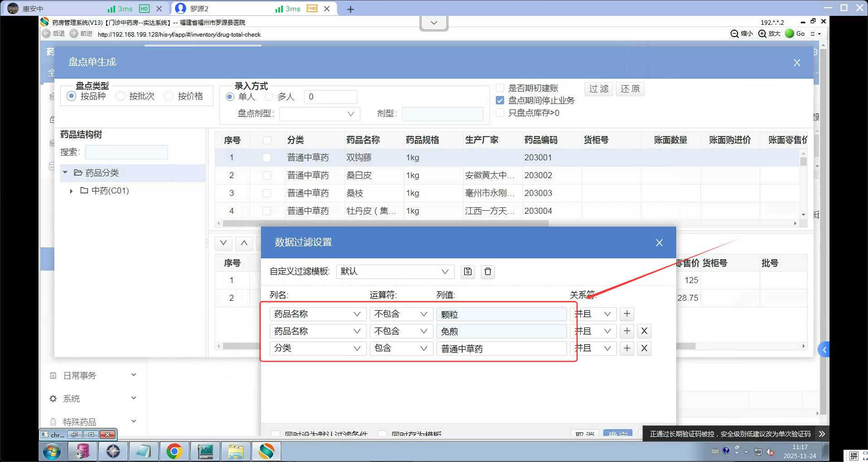Viewport: 868px width, 462px height.
Task: Check the 是否期初建账 option
Action: click(x=500, y=88)
